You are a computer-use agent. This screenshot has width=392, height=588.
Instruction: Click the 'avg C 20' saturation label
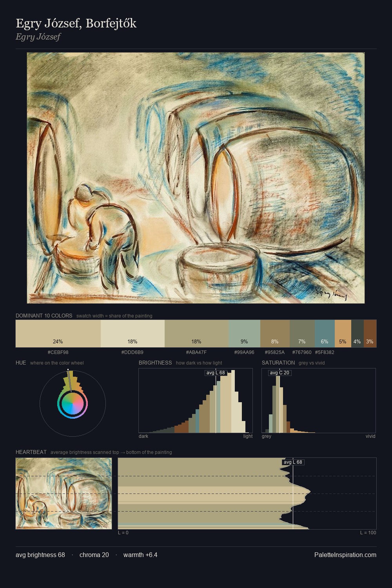point(279,373)
